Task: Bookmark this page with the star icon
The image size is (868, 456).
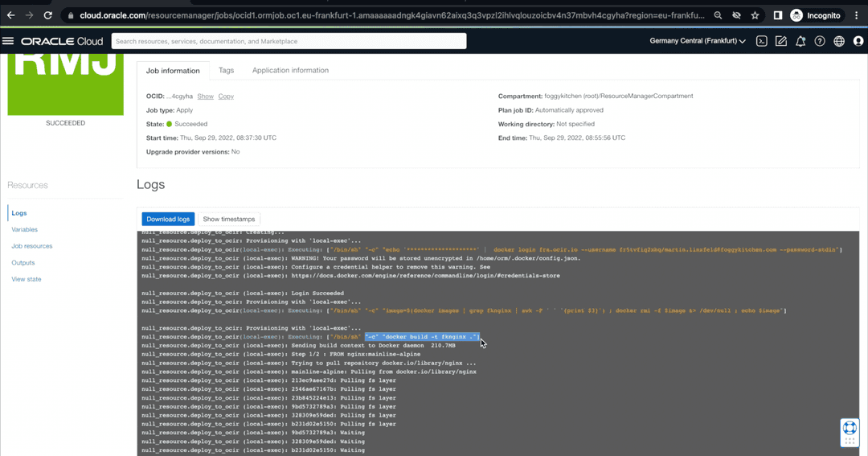Action: pyautogui.click(x=755, y=15)
